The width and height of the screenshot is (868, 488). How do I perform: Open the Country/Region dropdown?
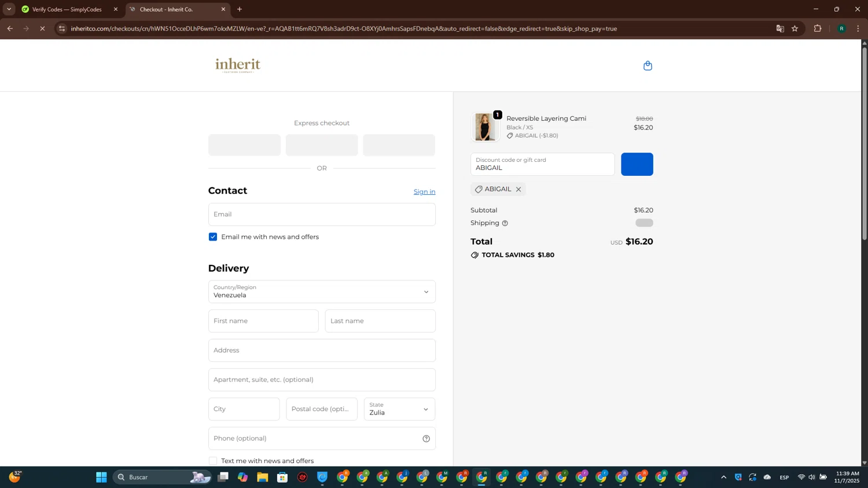(x=322, y=292)
